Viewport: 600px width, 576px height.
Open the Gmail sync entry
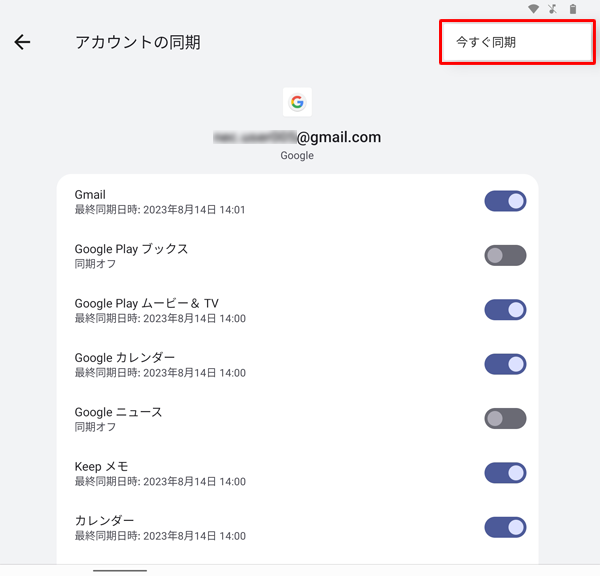(297, 201)
